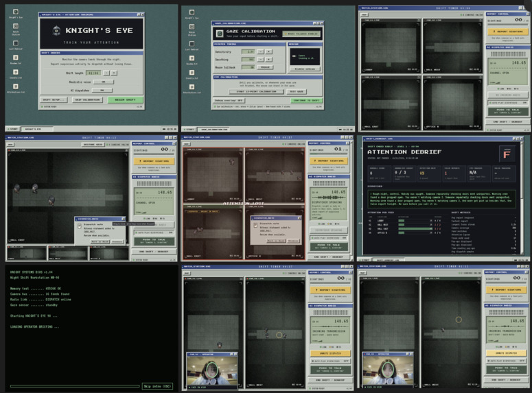Expand Lobby camera feed in Attention Lost station

point(241,150)
